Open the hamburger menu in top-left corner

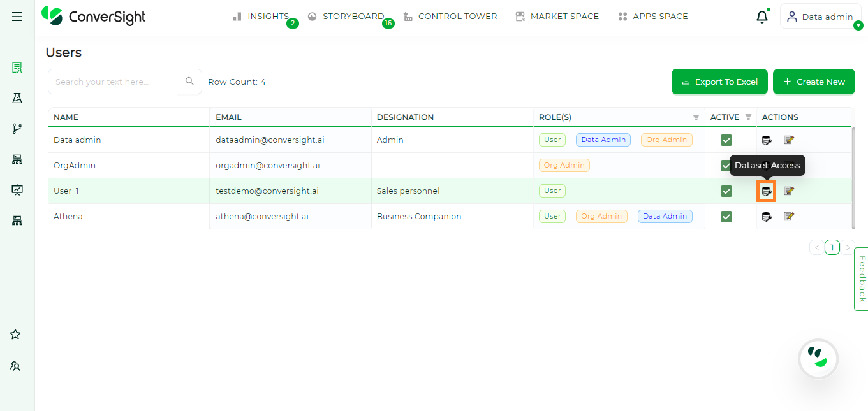[x=17, y=17]
